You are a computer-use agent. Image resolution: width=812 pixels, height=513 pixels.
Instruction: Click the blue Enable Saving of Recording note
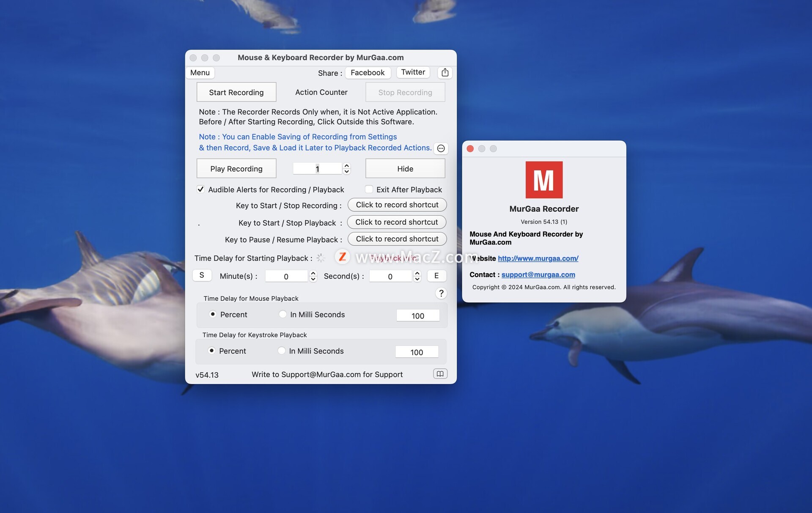tap(315, 142)
